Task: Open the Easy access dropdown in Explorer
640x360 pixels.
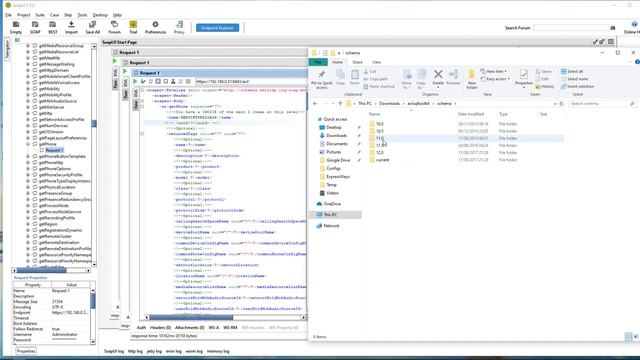Action: (495, 79)
